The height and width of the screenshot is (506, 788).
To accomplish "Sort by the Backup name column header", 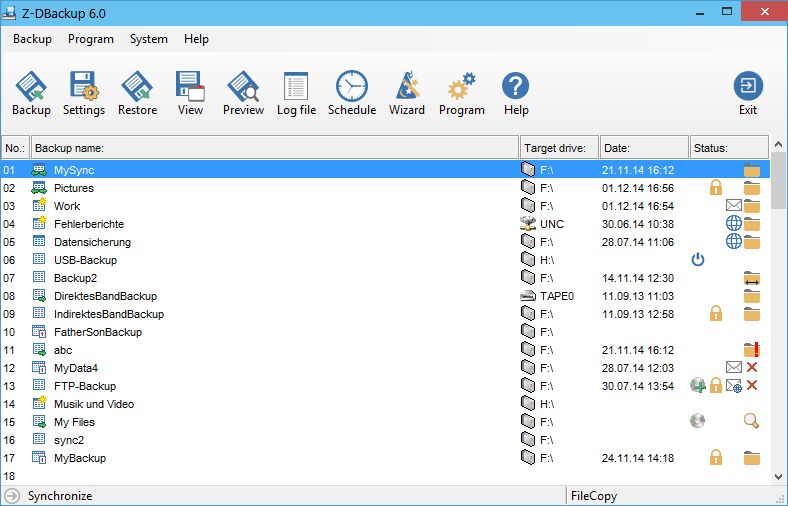I will point(275,148).
